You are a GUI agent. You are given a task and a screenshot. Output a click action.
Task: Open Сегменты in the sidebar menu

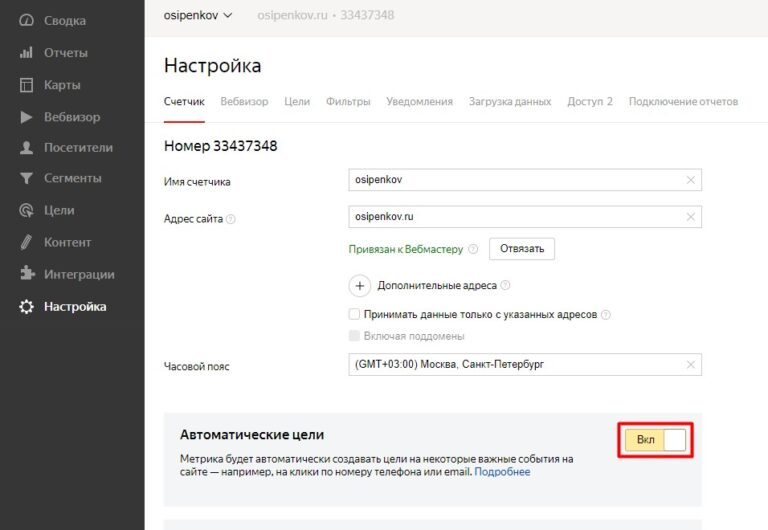pyautogui.click(x=72, y=178)
